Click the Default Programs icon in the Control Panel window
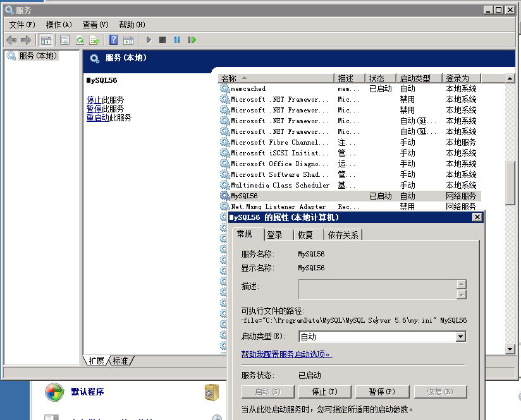 (x=54, y=392)
